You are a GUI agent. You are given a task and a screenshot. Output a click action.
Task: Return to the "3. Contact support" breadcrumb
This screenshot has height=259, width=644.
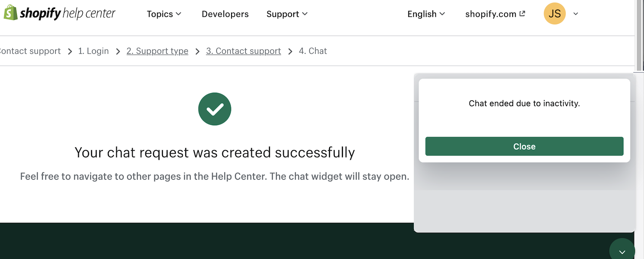(243, 51)
